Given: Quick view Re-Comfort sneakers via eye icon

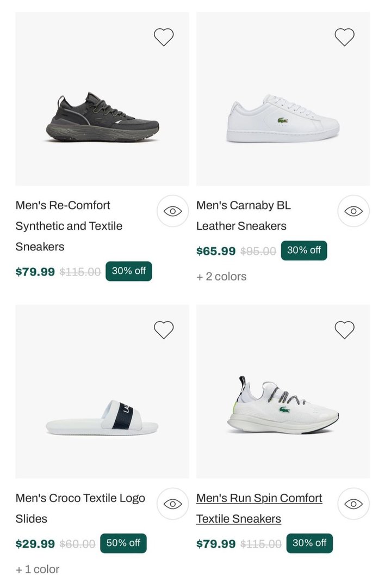Looking at the screenshot, I should pyautogui.click(x=172, y=211).
